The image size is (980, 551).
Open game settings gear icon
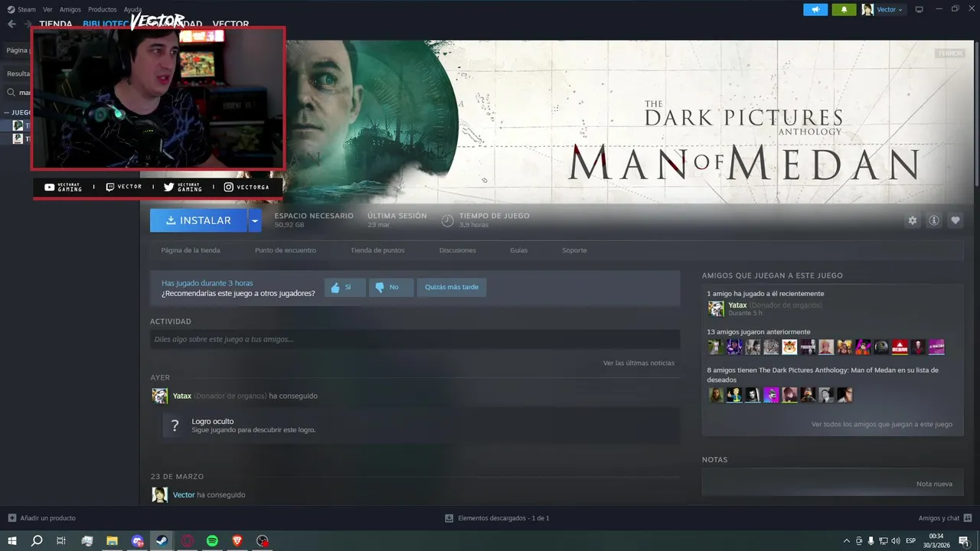pyautogui.click(x=913, y=220)
